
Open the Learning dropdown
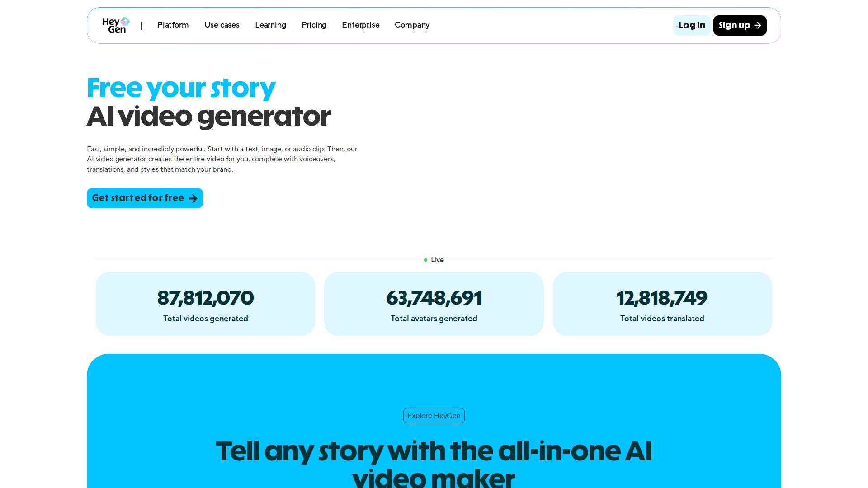[x=270, y=25]
